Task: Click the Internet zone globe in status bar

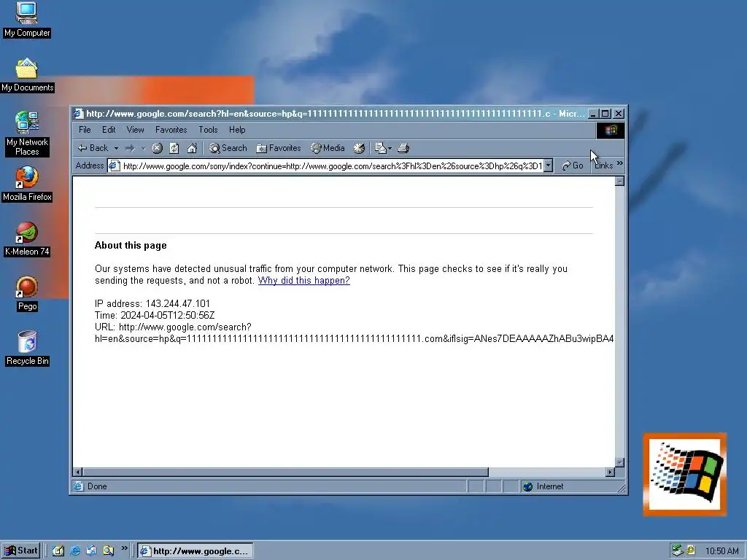Action: (x=527, y=486)
